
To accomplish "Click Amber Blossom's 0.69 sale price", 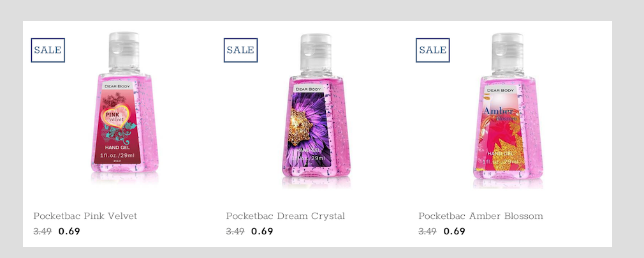I will 455,231.
